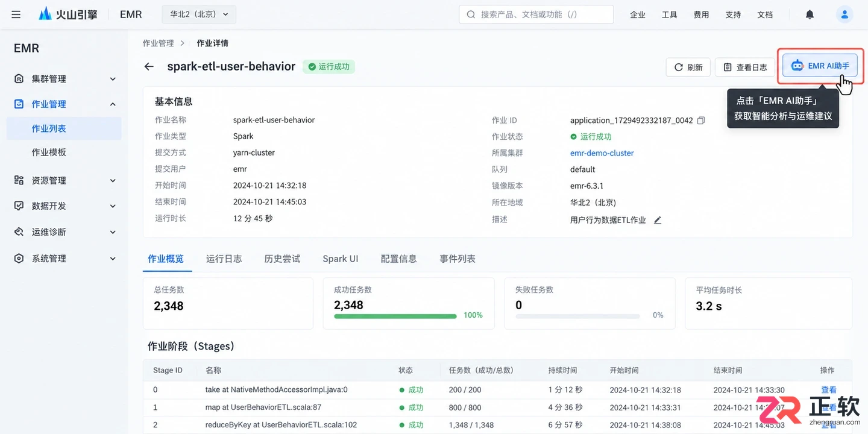The height and width of the screenshot is (434, 868).
Task: Click the 运维诊断 sidebar icon
Action: (19, 232)
